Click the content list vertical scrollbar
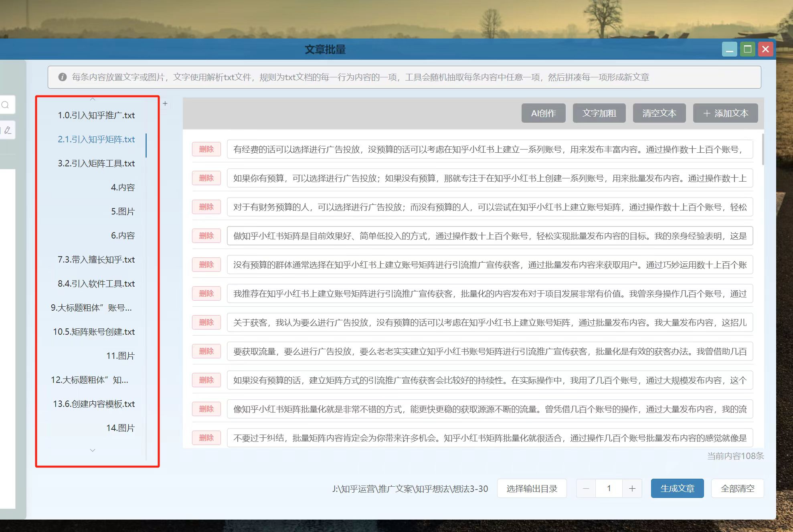793x532 pixels. [x=762, y=149]
